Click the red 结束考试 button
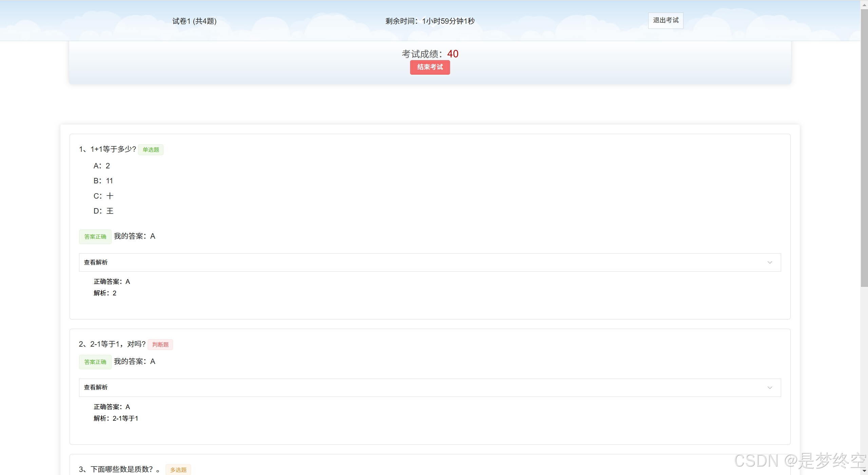This screenshot has width=868, height=475. pos(430,67)
